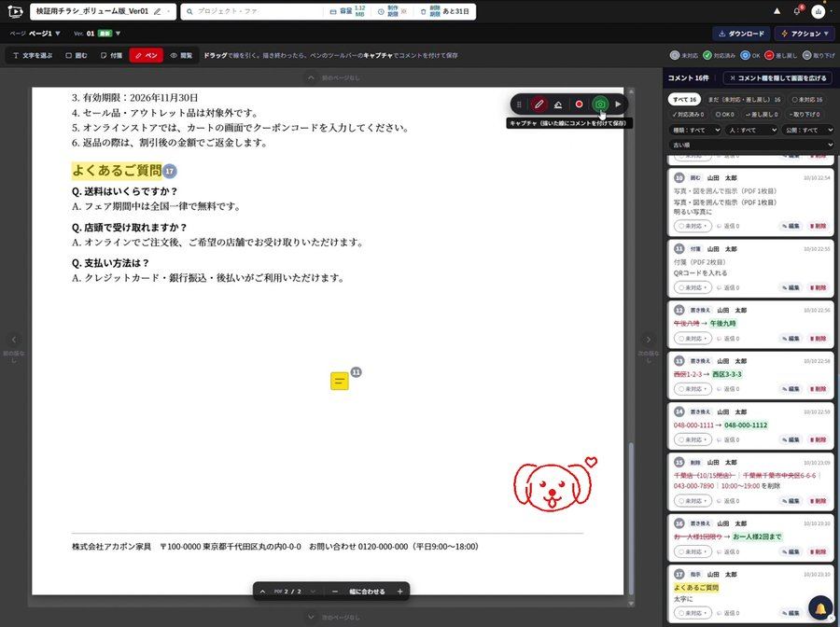Zoom out with the minus icon
The height and width of the screenshot is (627, 840).
[x=335, y=592]
